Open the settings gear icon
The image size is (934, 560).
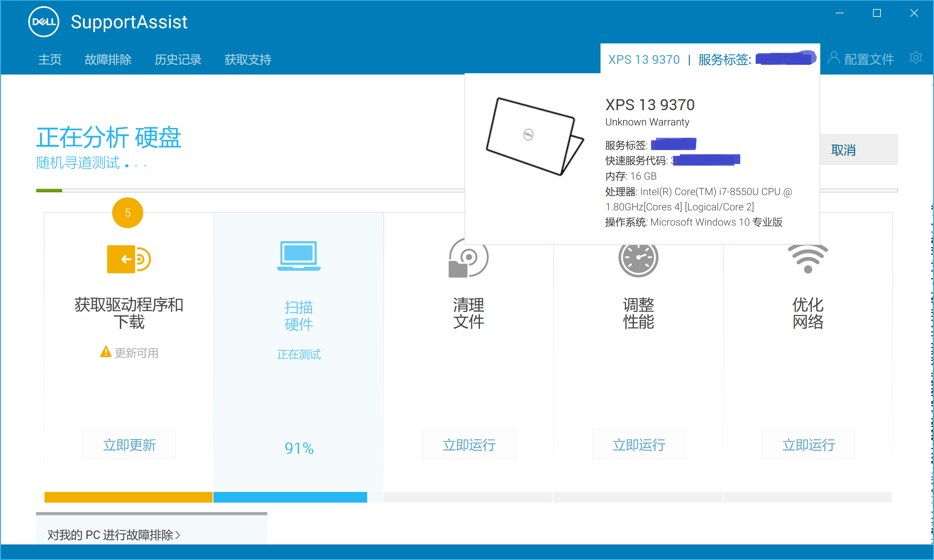click(916, 58)
